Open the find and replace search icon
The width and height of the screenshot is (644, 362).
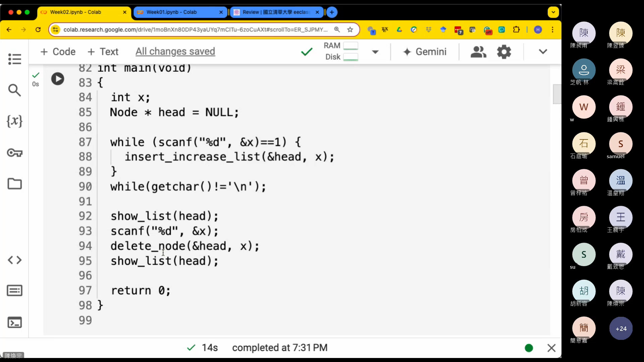pyautogui.click(x=14, y=90)
